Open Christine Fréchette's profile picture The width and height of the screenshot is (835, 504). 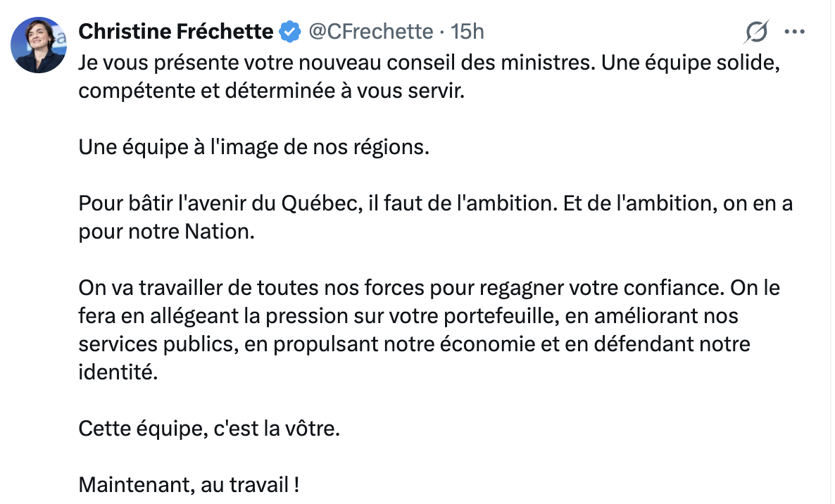pos(38,44)
